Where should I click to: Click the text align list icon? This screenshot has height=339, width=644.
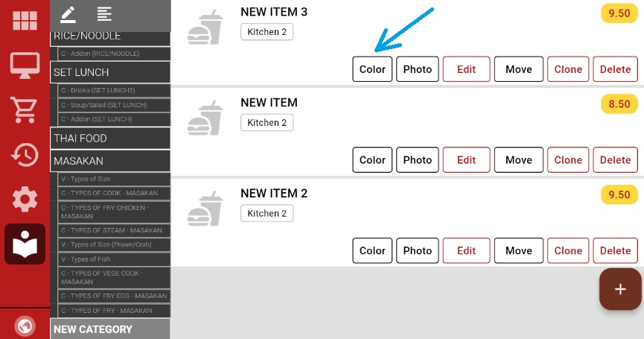click(x=104, y=13)
